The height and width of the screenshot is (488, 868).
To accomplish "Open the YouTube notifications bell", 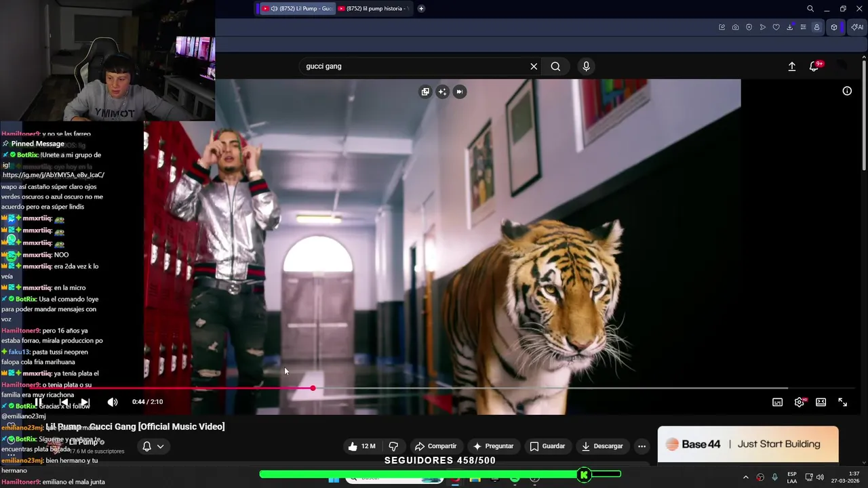I will (814, 66).
